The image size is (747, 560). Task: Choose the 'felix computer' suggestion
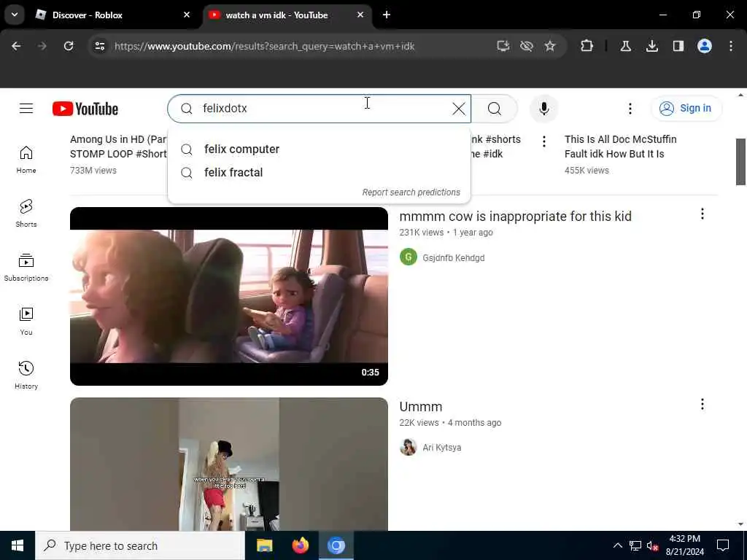click(320, 149)
